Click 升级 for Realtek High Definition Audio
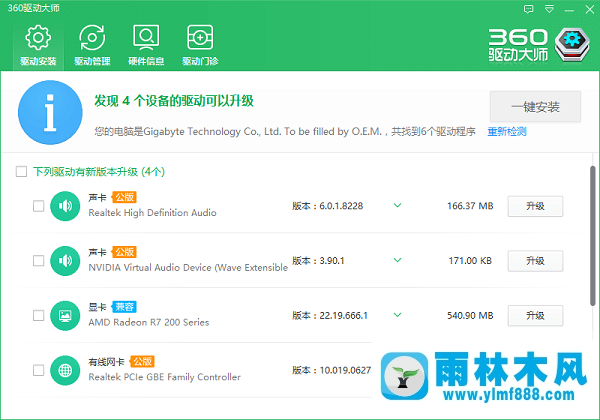This screenshot has width=600, height=420. click(x=535, y=206)
